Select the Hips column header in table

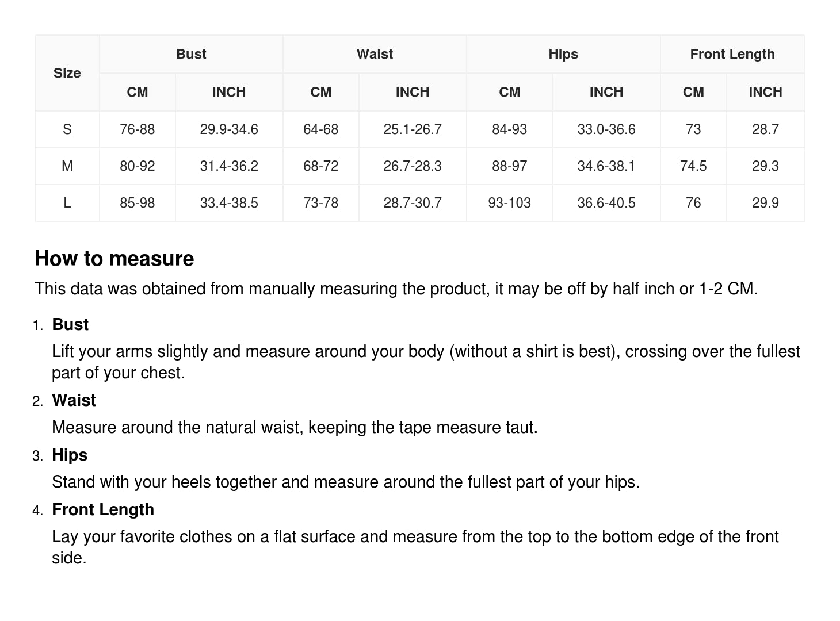(563, 54)
